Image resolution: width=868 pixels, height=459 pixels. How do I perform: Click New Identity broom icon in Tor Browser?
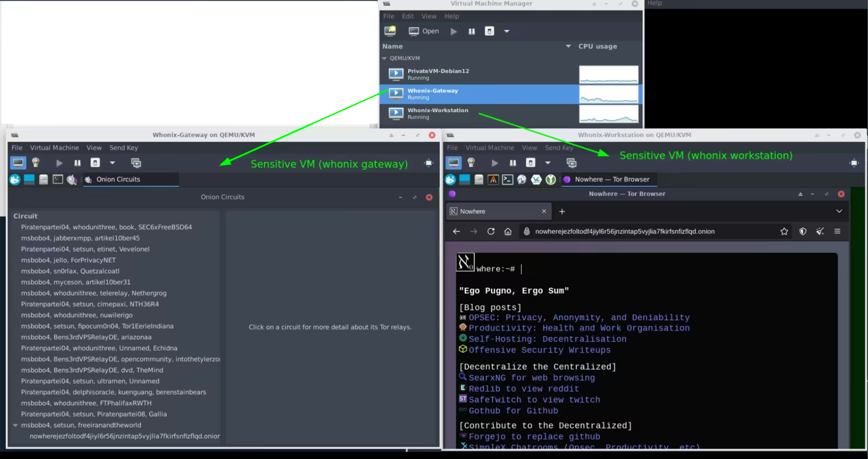coord(820,232)
